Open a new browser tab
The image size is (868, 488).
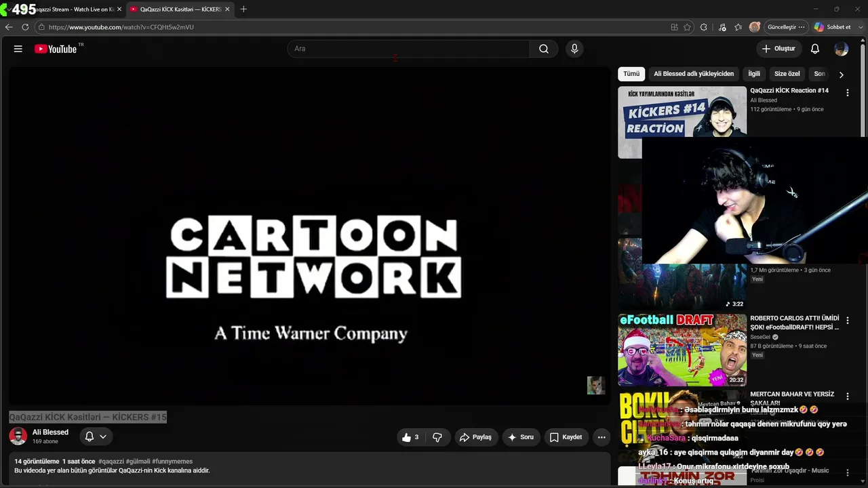point(243,9)
